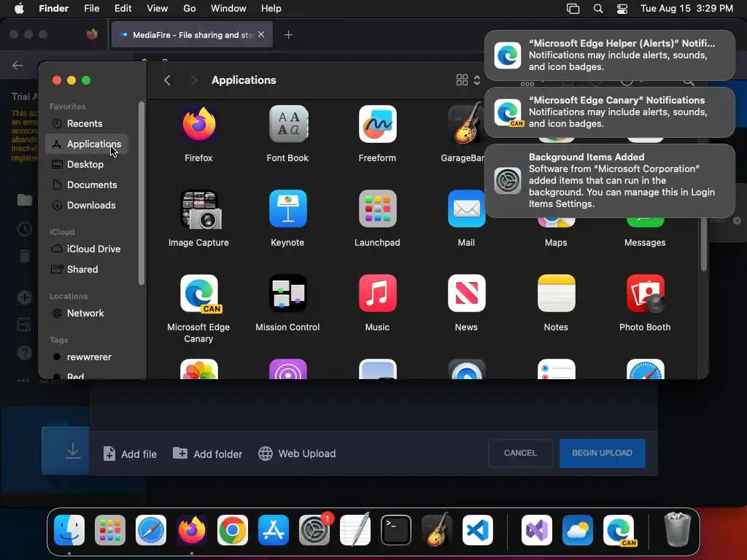
Task: Open the Photo Booth app
Action: (645, 294)
